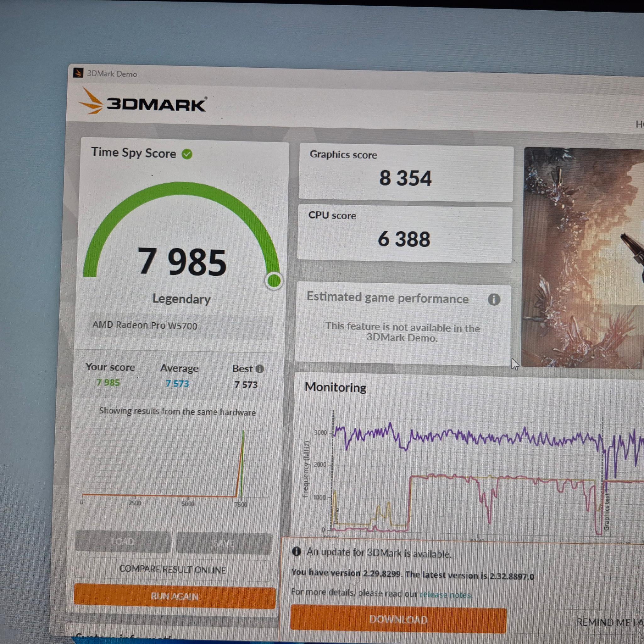This screenshot has width=644, height=644.
Task: Click the green validation check mark icon
Action: click(187, 154)
